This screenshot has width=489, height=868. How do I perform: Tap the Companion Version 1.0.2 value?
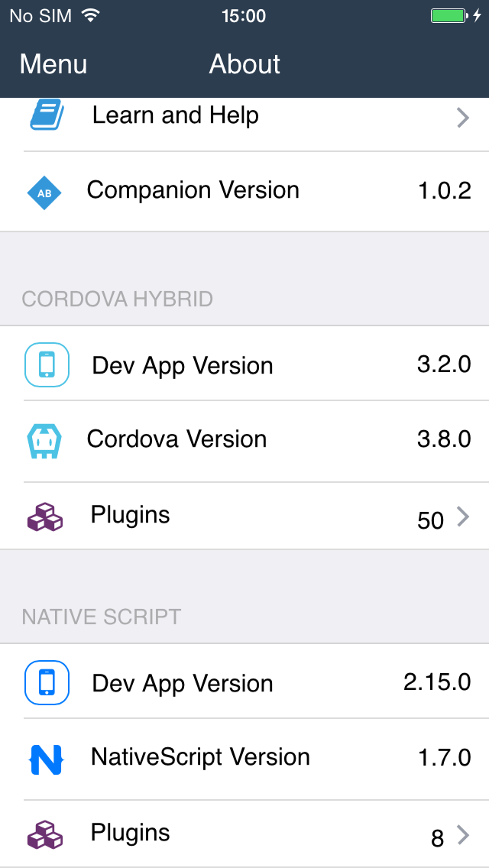(444, 190)
